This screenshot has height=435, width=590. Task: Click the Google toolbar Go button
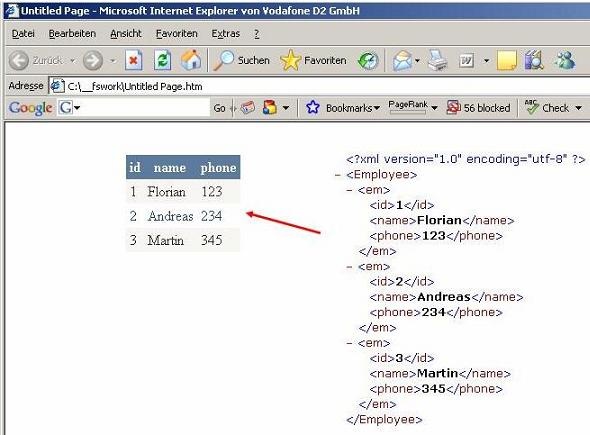[219, 108]
